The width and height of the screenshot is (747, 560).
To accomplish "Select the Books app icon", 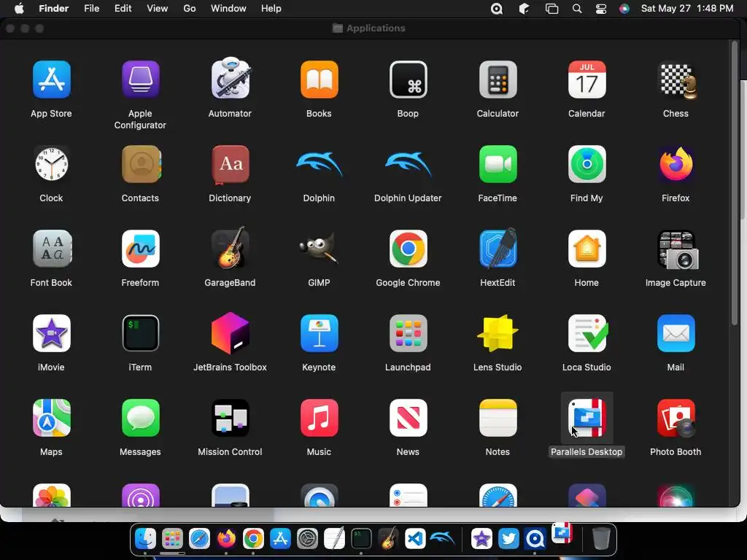I will 320,79.
